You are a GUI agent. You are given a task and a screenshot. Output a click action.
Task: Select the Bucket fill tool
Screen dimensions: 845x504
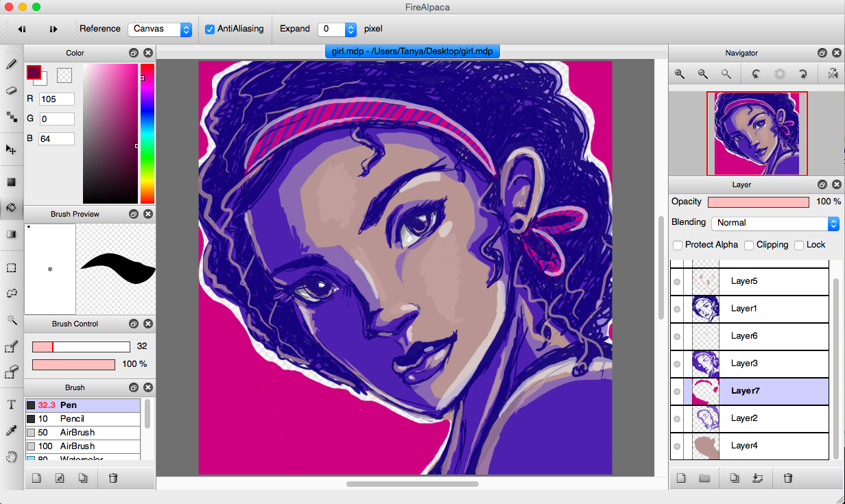click(x=11, y=207)
